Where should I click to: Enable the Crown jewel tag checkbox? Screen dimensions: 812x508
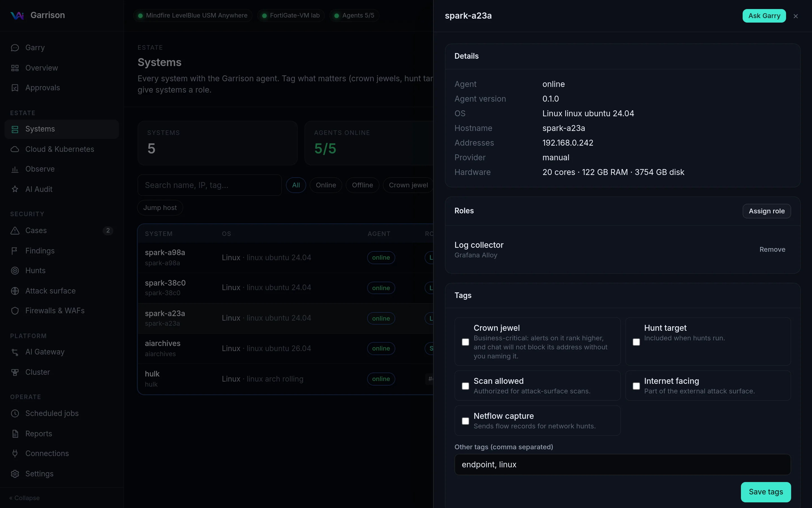[465, 342]
